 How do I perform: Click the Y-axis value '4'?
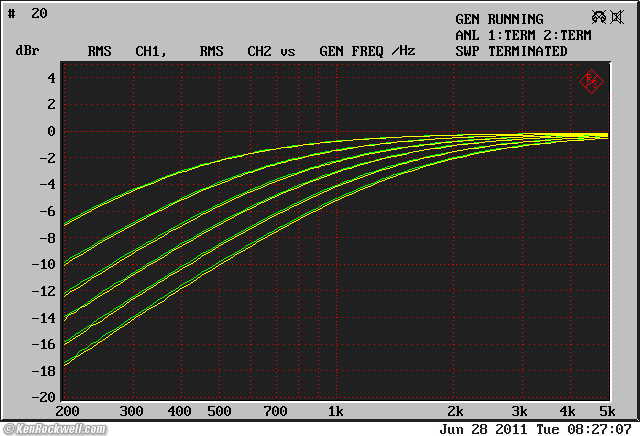pos(51,78)
